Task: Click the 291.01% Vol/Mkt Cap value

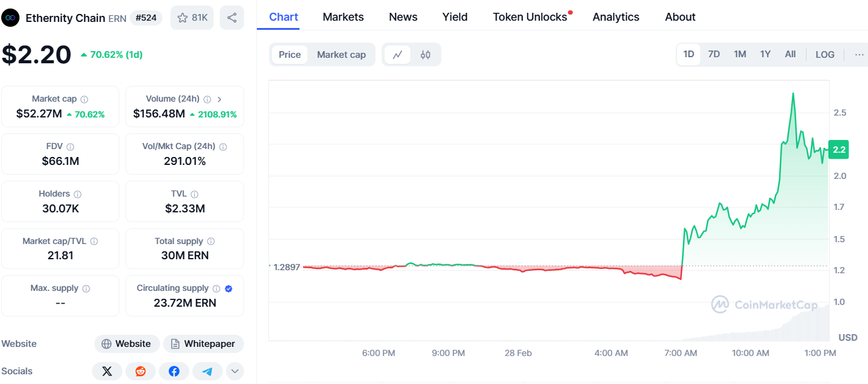Action: [184, 161]
